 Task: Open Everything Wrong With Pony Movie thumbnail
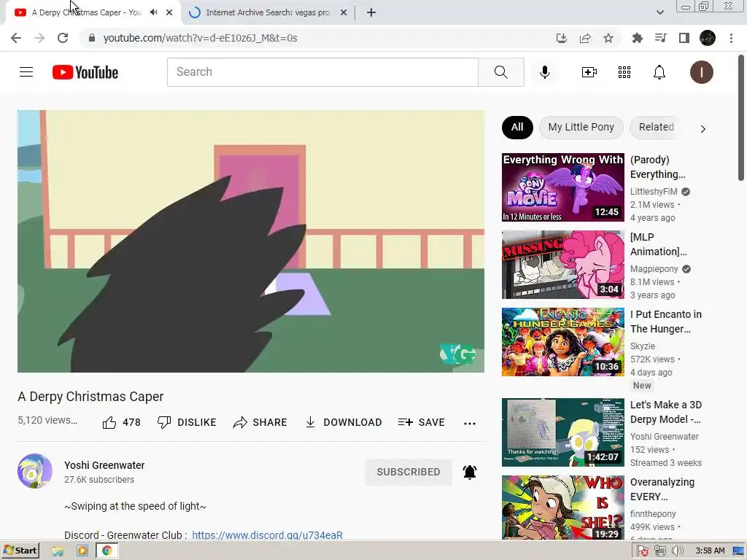pyautogui.click(x=562, y=187)
